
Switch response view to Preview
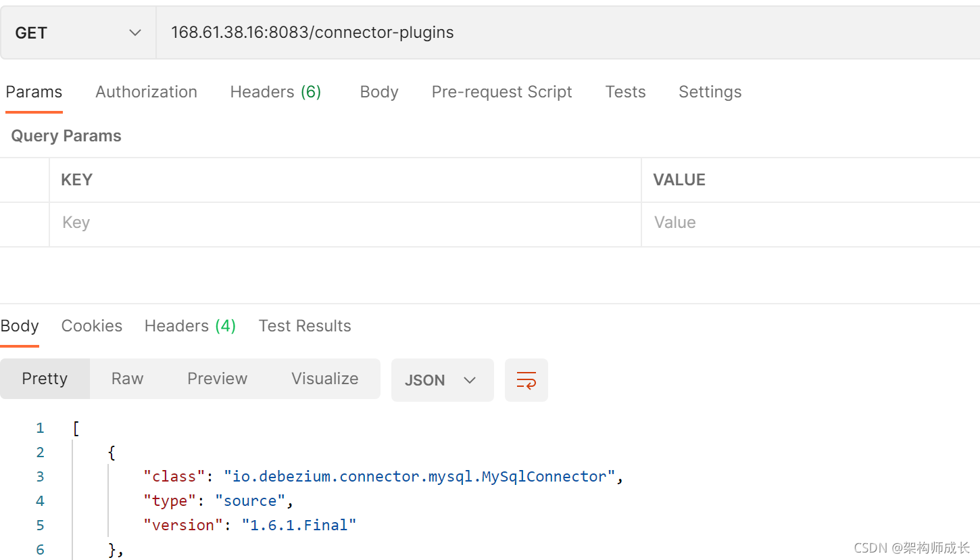(217, 379)
